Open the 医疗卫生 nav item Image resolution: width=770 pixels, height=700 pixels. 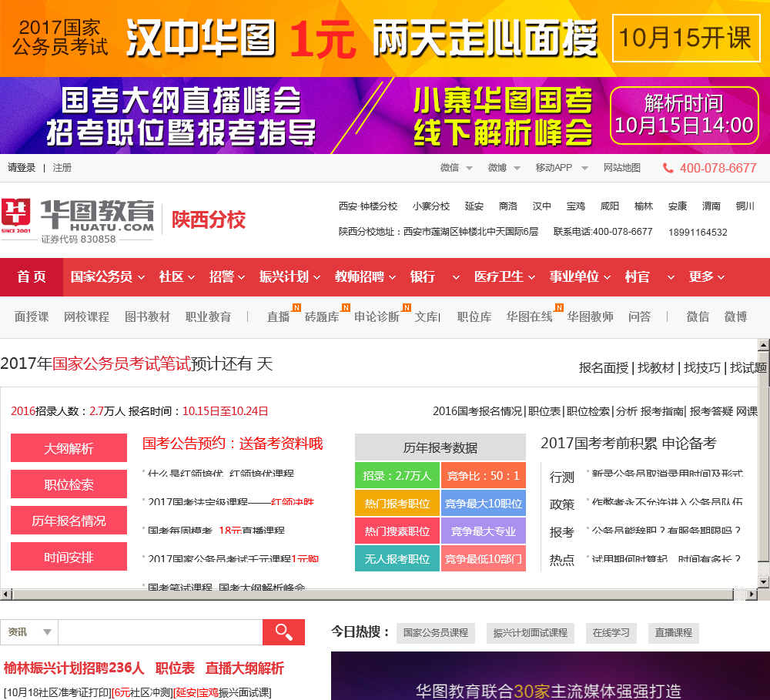tap(504, 277)
